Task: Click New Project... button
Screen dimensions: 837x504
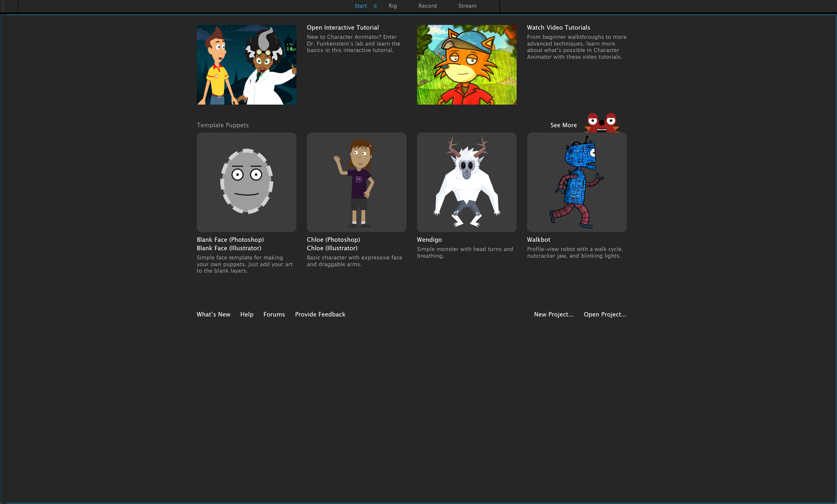Action: (554, 314)
